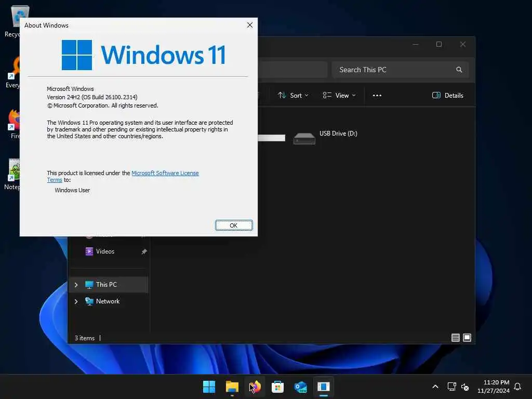The image size is (532, 399).
Task: Open Microsoft Store from taskbar
Action: coord(277,387)
